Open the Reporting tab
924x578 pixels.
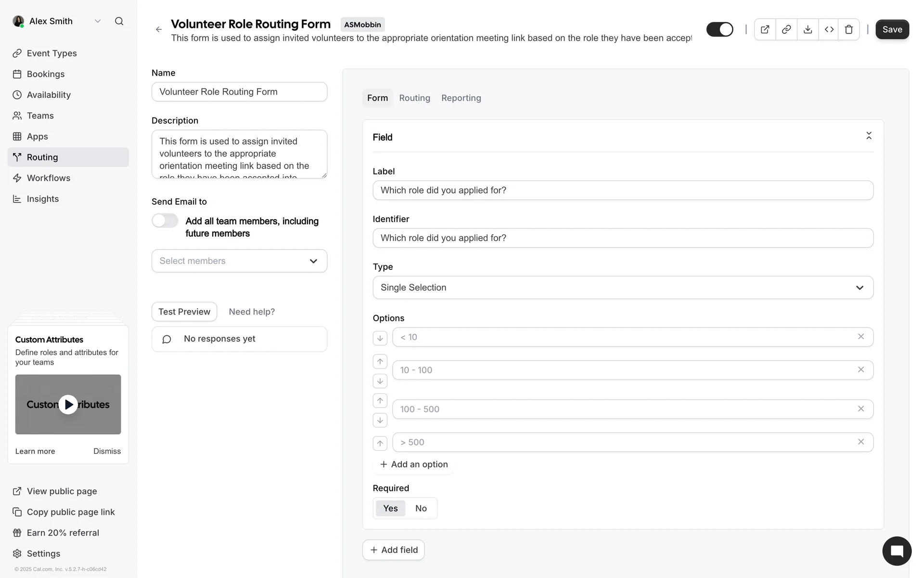461,98
